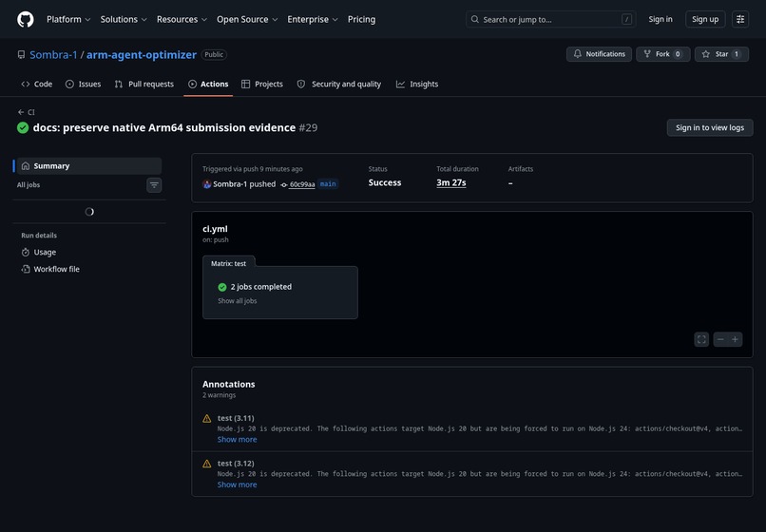Fork the repository
This screenshot has height=532, width=766.
click(663, 54)
